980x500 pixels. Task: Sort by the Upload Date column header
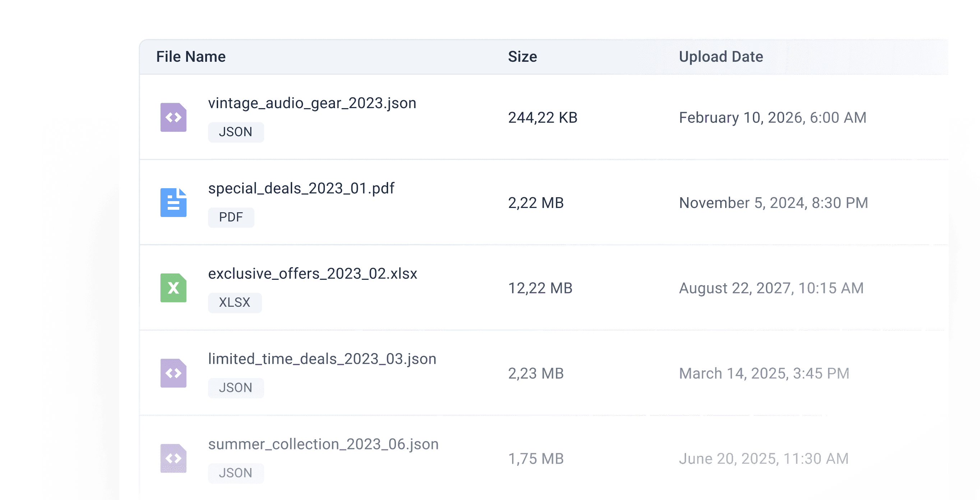coord(721,57)
